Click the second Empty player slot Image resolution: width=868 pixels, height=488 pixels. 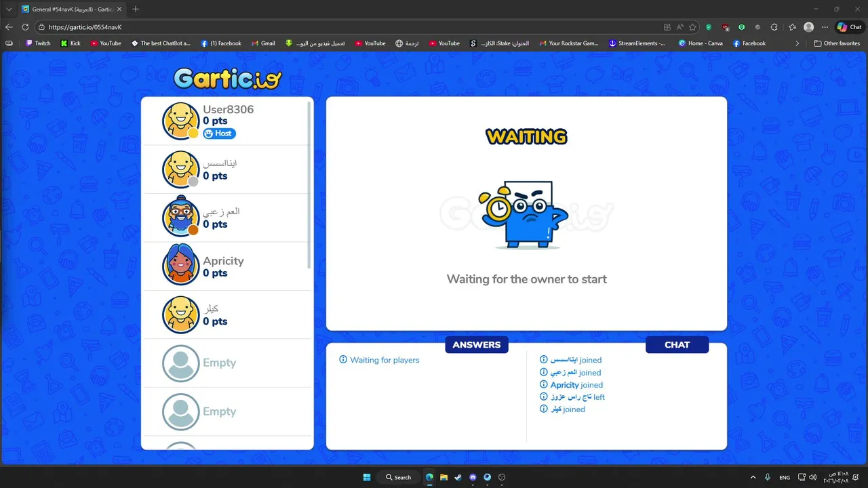(x=227, y=411)
